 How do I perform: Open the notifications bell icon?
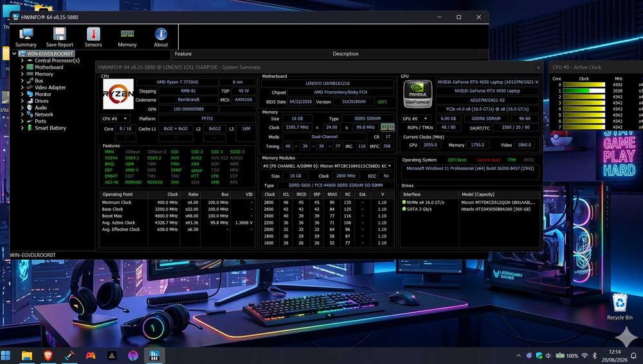[633, 356]
